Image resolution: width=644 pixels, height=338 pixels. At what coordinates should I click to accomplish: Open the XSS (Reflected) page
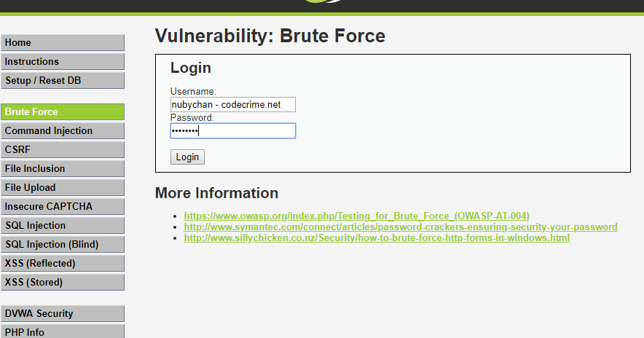(x=63, y=263)
